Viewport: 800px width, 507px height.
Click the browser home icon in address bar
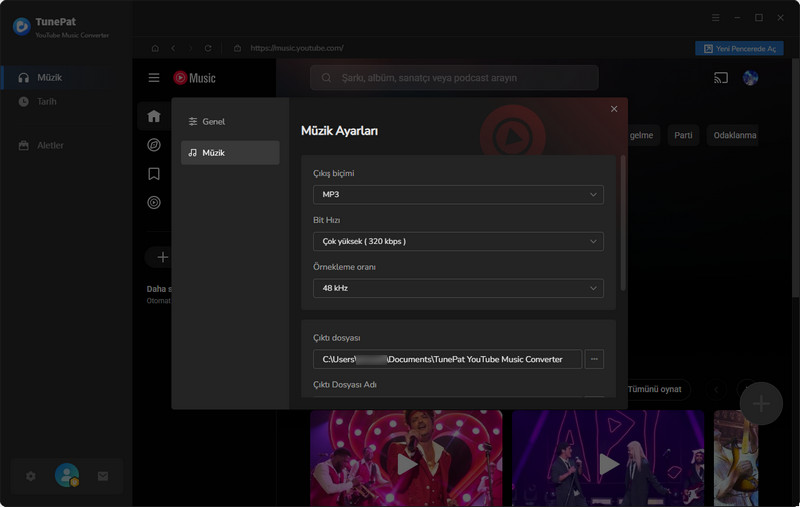tap(155, 48)
